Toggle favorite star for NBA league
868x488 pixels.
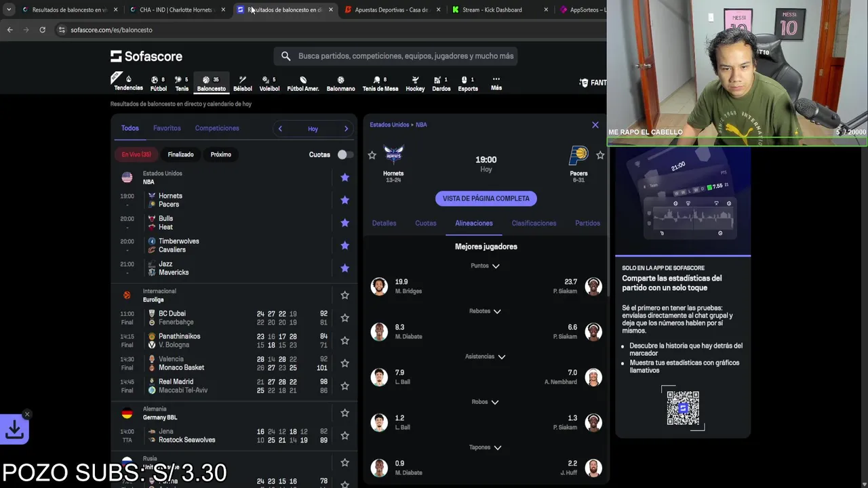tap(344, 178)
